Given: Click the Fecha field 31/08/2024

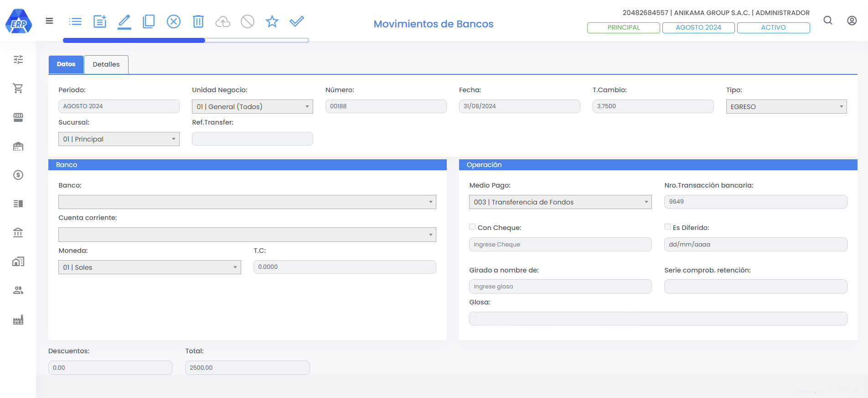Looking at the screenshot, I should (x=520, y=106).
